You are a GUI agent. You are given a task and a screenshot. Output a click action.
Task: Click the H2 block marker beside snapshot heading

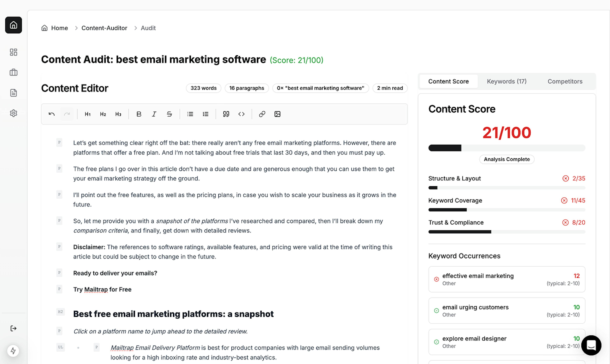coord(60,312)
